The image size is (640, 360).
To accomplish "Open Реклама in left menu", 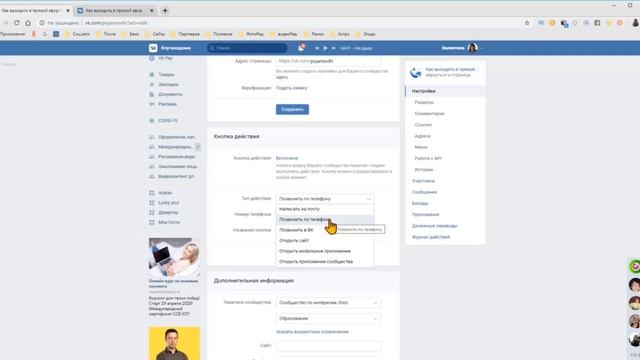I will 167,104.
